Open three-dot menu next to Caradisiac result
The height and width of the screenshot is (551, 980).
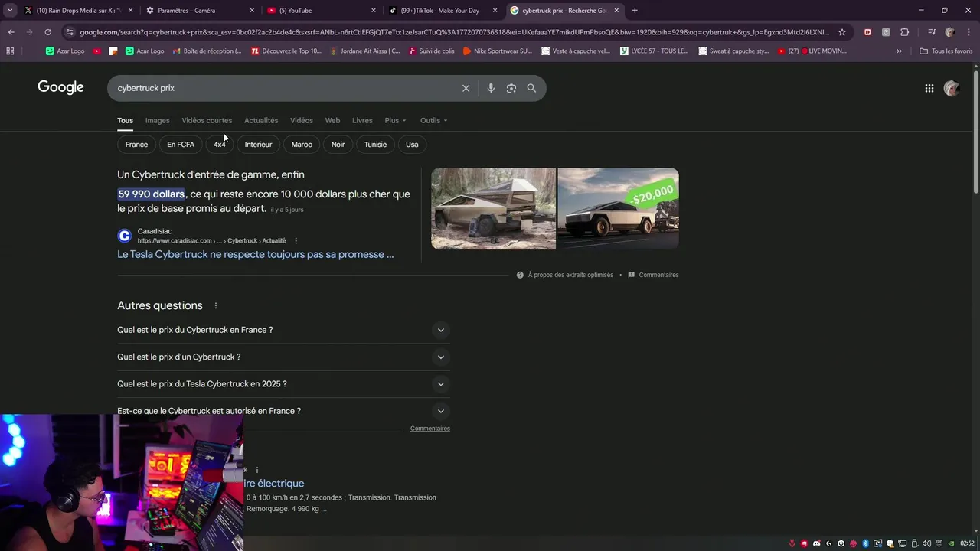coord(296,241)
